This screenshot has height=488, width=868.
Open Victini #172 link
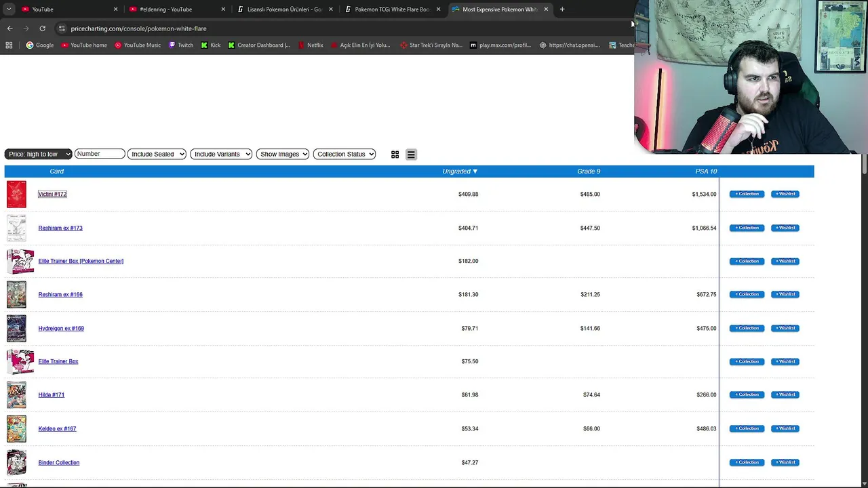pos(52,195)
